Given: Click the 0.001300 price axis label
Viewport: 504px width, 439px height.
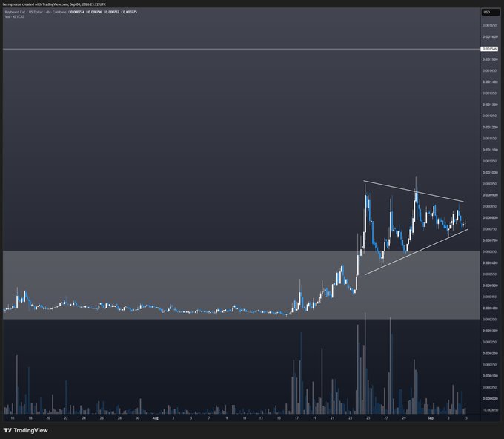Looking at the screenshot, I should click(489, 105).
